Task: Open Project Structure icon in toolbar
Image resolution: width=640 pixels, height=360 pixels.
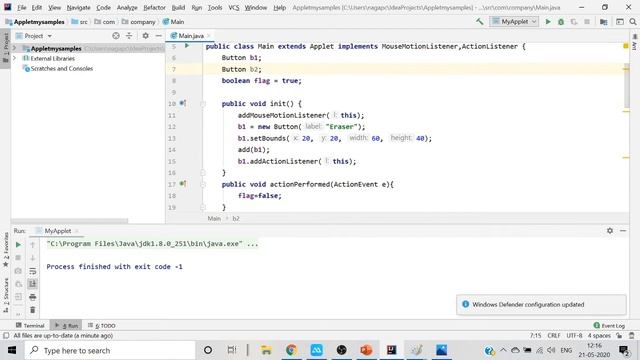Action: [x=603, y=22]
